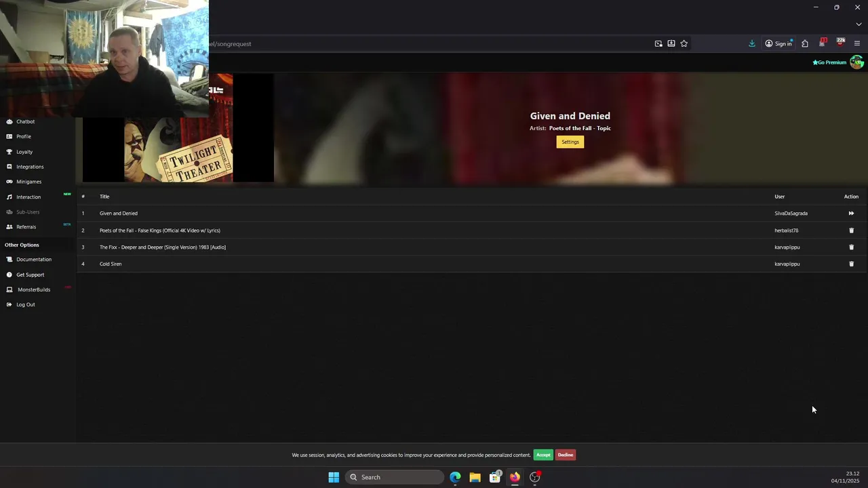Click the Get Support question mark icon
868x488 pixels.
[9, 275]
